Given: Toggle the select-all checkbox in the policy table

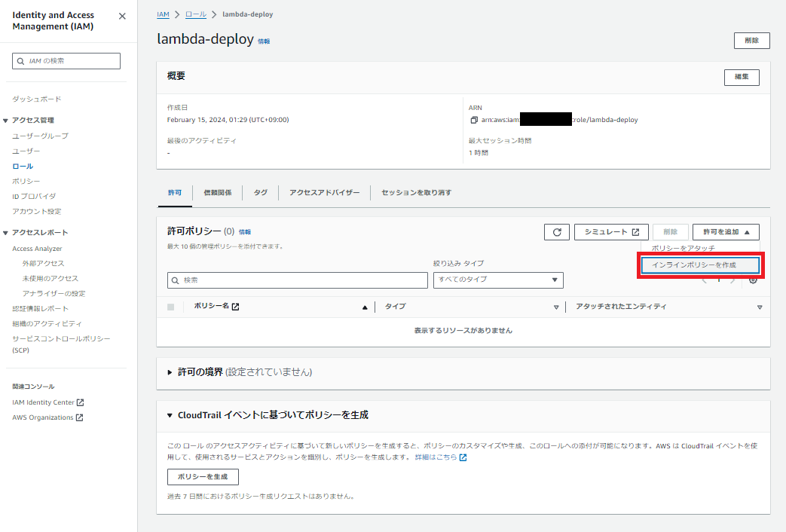Looking at the screenshot, I should pyautogui.click(x=170, y=306).
